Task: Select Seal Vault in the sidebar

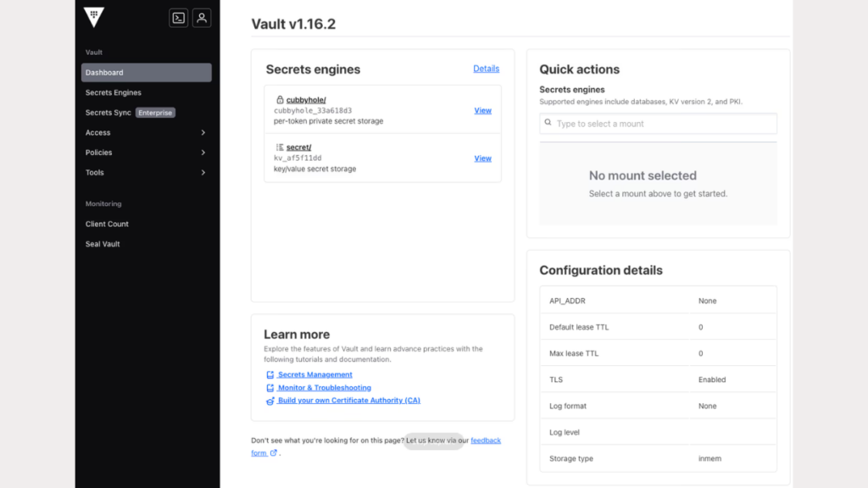Action: coord(103,244)
